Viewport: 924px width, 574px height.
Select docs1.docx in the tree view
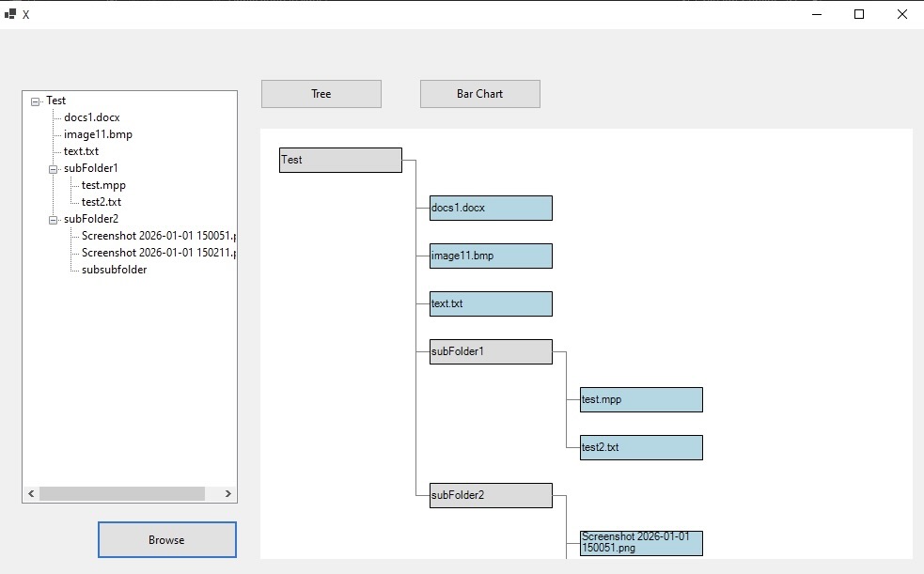(x=92, y=117)
